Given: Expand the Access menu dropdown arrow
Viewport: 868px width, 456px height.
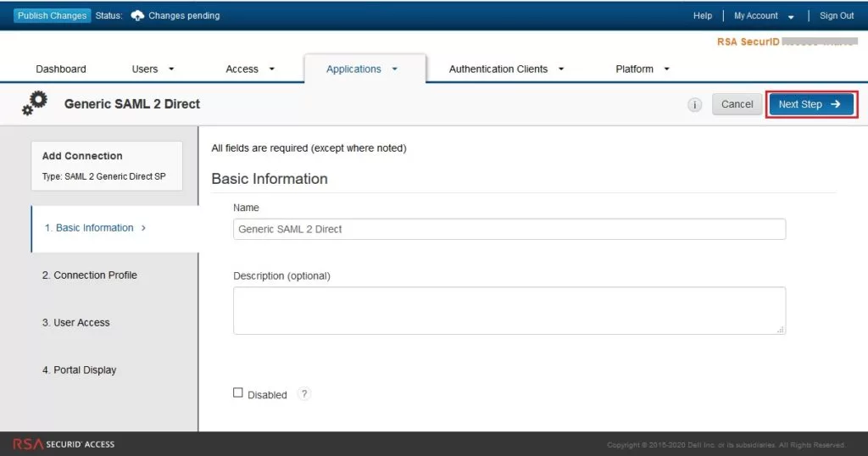Looking at the screenshot, I should tap(272, 70).
